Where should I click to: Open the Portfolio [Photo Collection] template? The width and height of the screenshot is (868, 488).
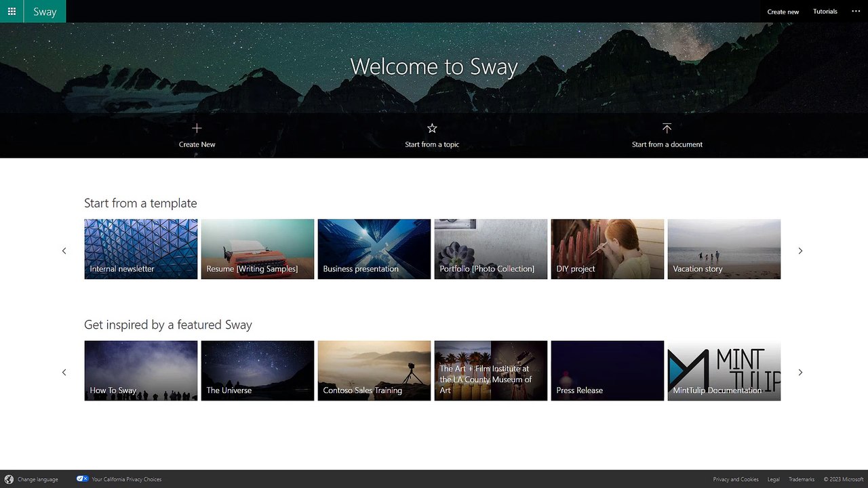pos(491,249)
